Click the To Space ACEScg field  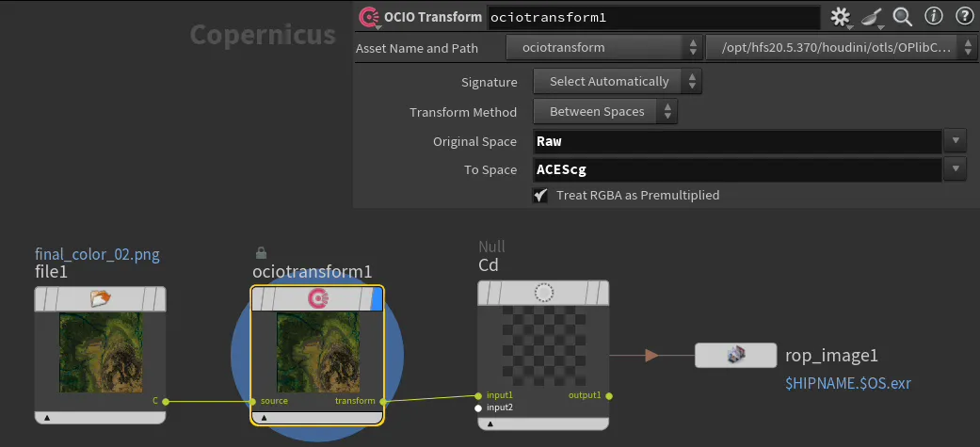pyautogui.click(x=738, y=169)
